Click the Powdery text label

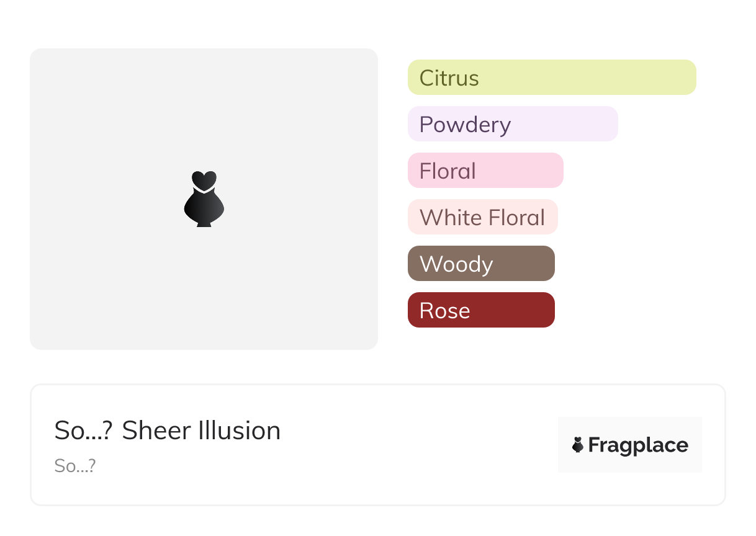tap(465, 125)
